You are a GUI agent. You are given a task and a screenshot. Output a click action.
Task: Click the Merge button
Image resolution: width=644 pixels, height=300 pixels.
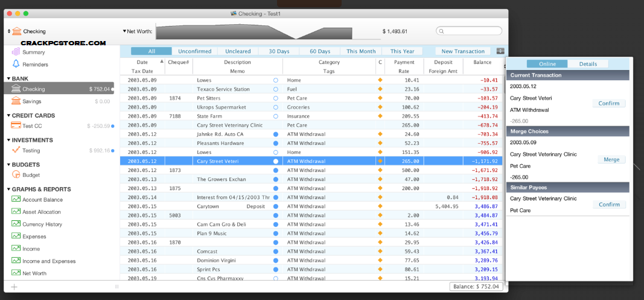pos(611,160)
